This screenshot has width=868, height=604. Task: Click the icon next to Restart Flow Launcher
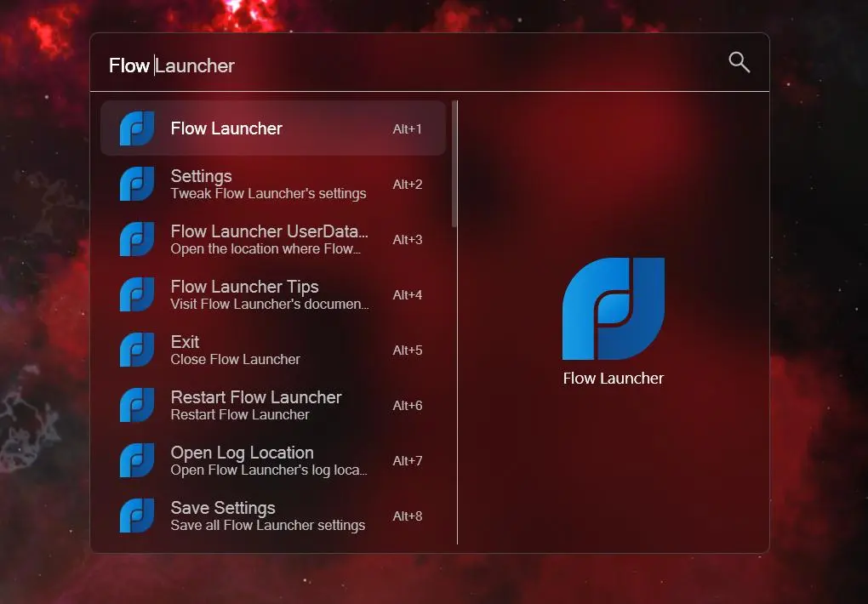pos(137,405)
